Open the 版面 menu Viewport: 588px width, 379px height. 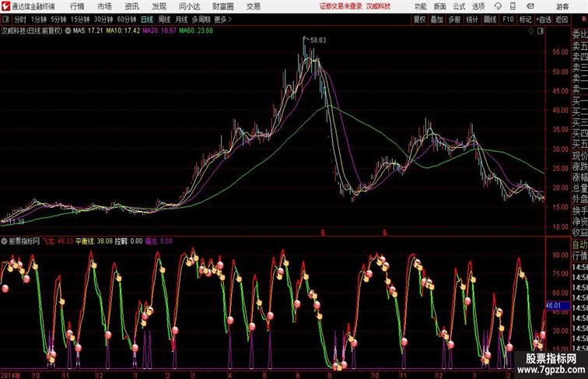[440, 6]
